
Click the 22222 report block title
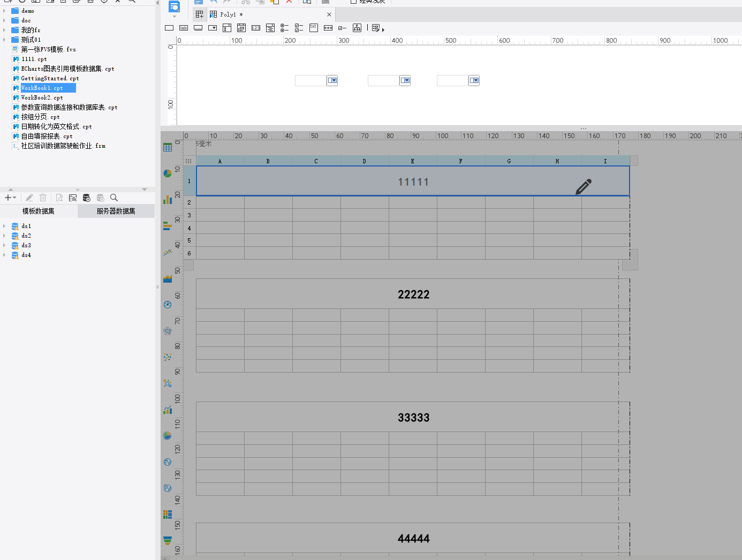pos(413,294)
